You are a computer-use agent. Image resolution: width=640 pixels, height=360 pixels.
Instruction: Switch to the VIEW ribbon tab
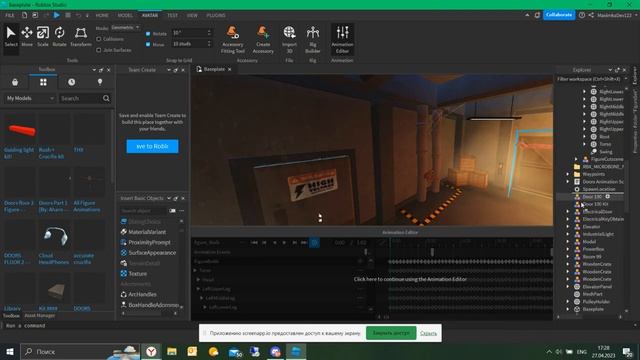pyautogui.click(x=192, y=15)
